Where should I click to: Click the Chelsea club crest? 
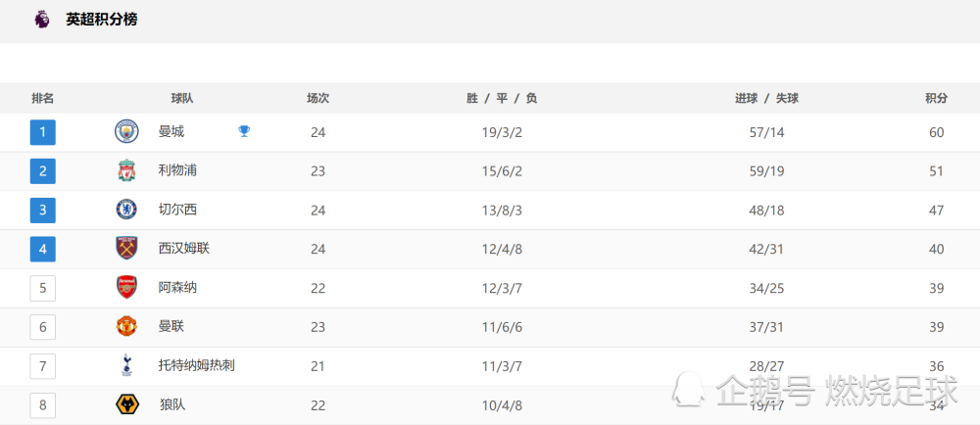[126, 210]
